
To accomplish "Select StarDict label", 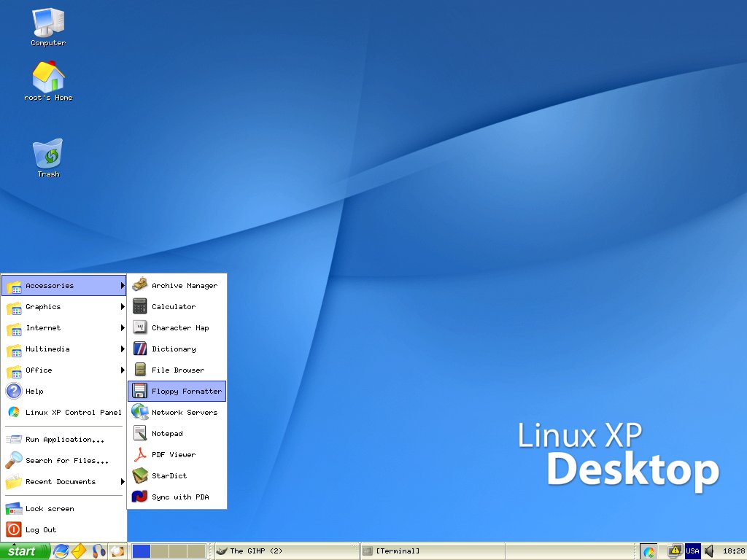I will [169, 475].
